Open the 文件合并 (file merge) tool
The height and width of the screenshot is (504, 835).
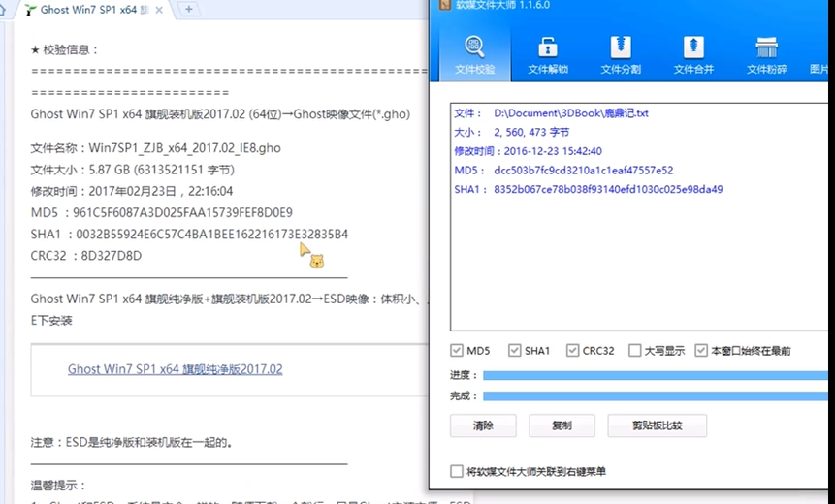tap(693, 55)
